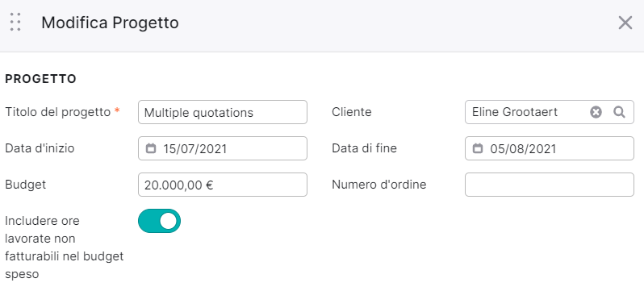
Task: Select the 15/07/2021 start date value
Action: click(x=195, y=148)
